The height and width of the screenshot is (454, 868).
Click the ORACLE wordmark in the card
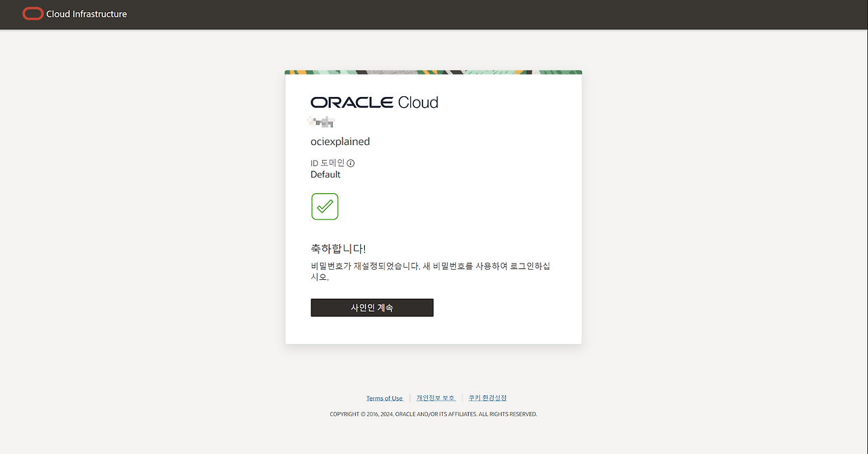tap(352, 102)
